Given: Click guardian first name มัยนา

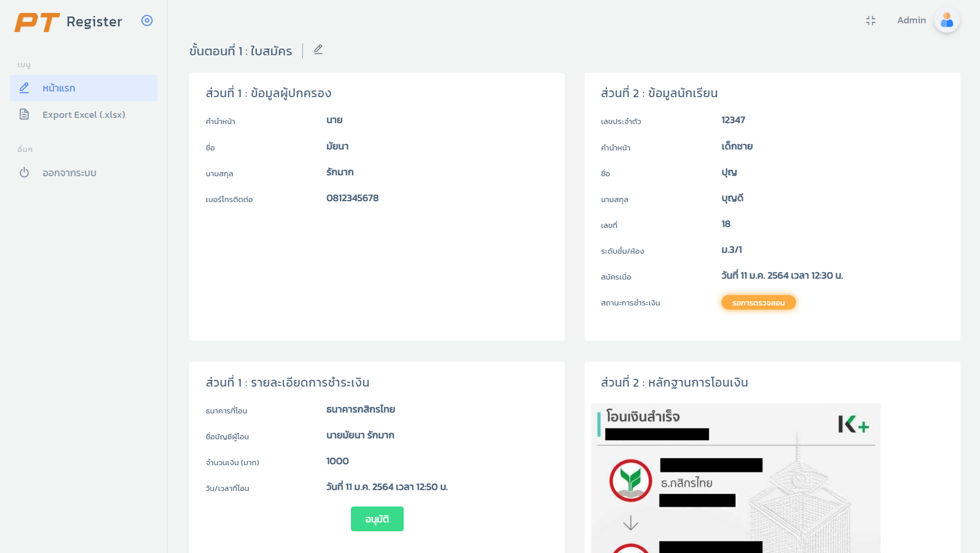Looking at the screenshot, I should coord(338,147).
